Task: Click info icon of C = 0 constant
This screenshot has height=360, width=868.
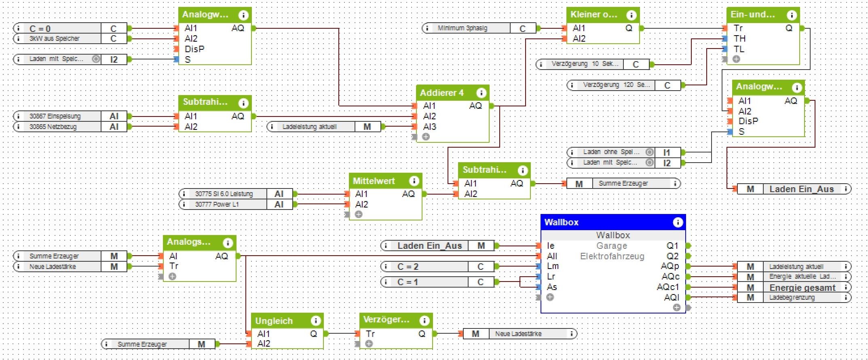Action: pyautogui.click(x=18, y=28)
